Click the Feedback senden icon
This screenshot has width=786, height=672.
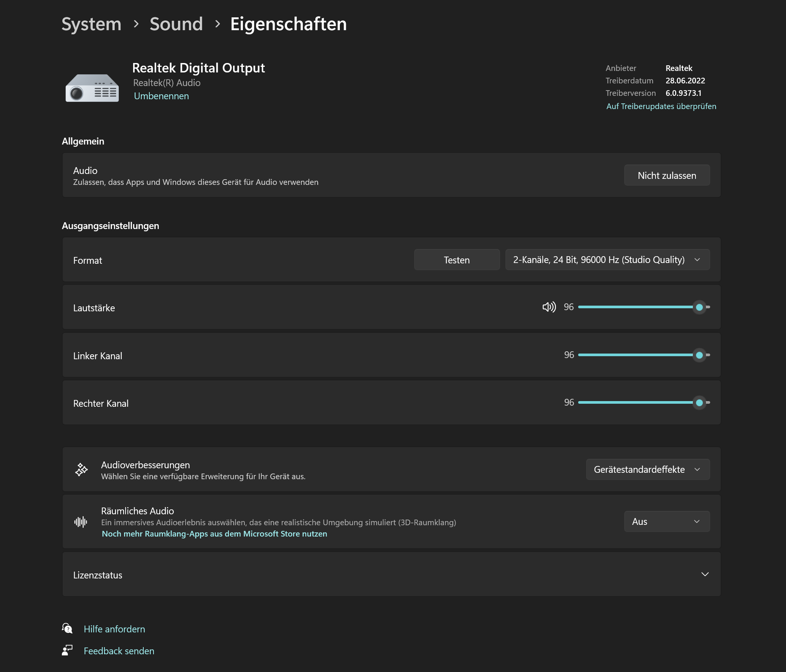click(67, 650)
